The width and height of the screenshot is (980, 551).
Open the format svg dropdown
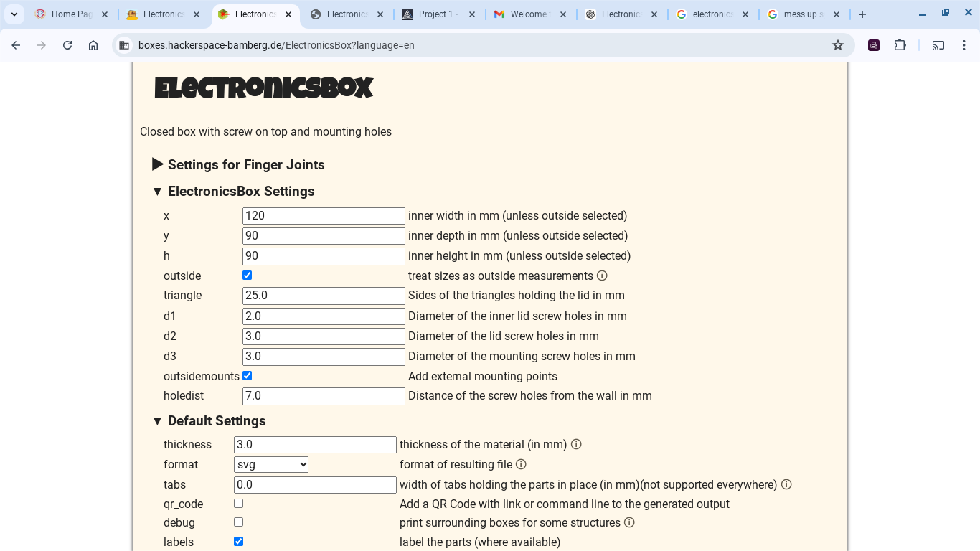coord(271,464)
